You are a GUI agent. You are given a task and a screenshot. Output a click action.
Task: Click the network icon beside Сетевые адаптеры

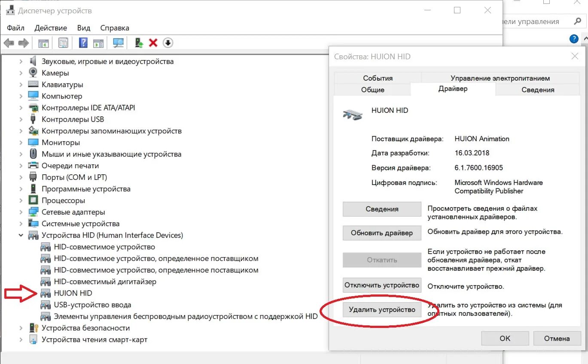33,212
